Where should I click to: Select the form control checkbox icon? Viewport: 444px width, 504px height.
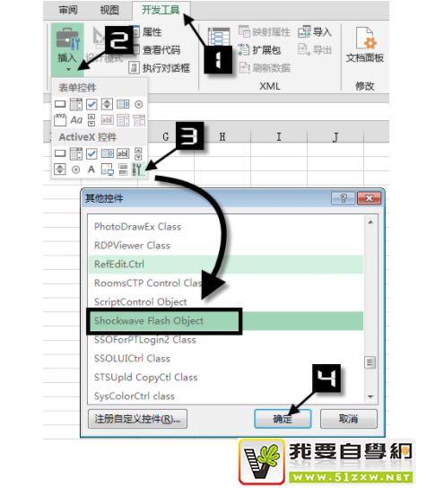click(91, 104)
